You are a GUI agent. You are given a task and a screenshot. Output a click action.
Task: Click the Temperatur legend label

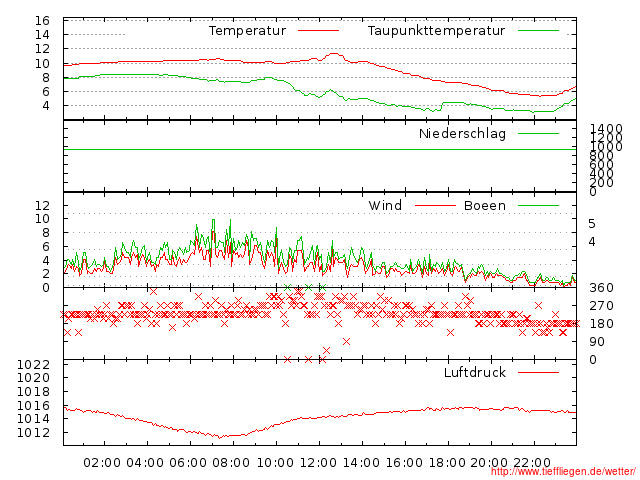coord(247,31)
